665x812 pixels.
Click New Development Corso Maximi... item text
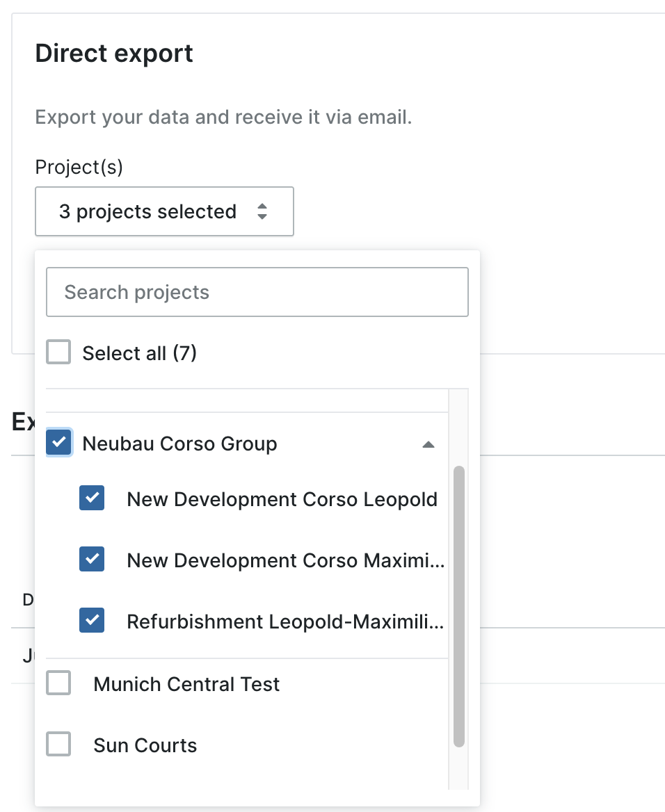tap(285, 560)
